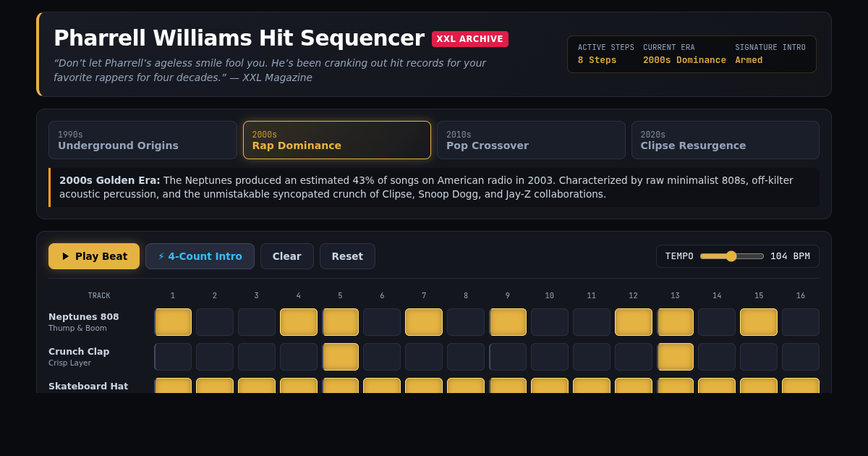Enable Neptunes 808 step 10
Viewport: 868px width, 456px height.
(550, 322)
